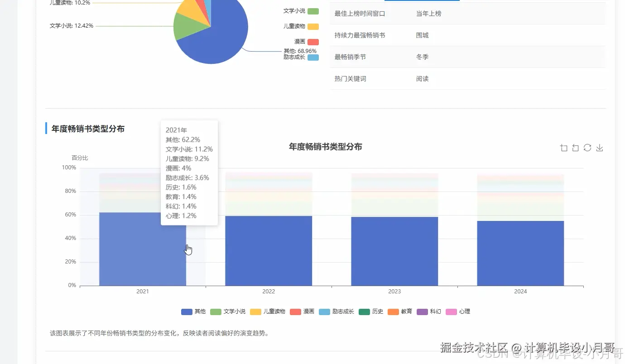Download the bar chart as an image
This screenshot has height=364, width=625.
coord(600,148)
